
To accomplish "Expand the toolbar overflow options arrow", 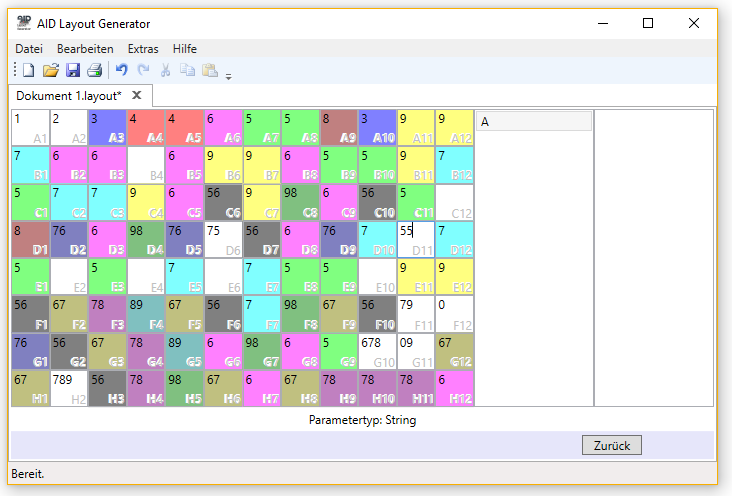I will tap(228, 74).
